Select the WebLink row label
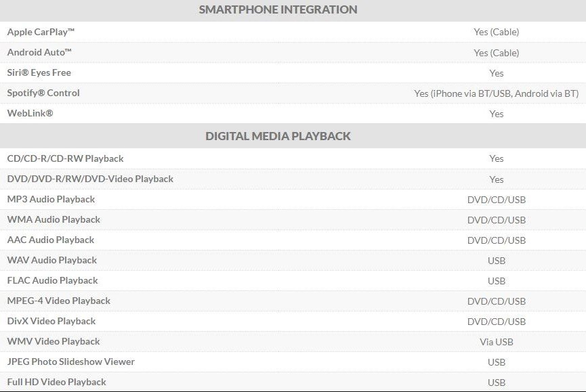The height and width of the screenshot is (392, 586). [x=30, y=113]
